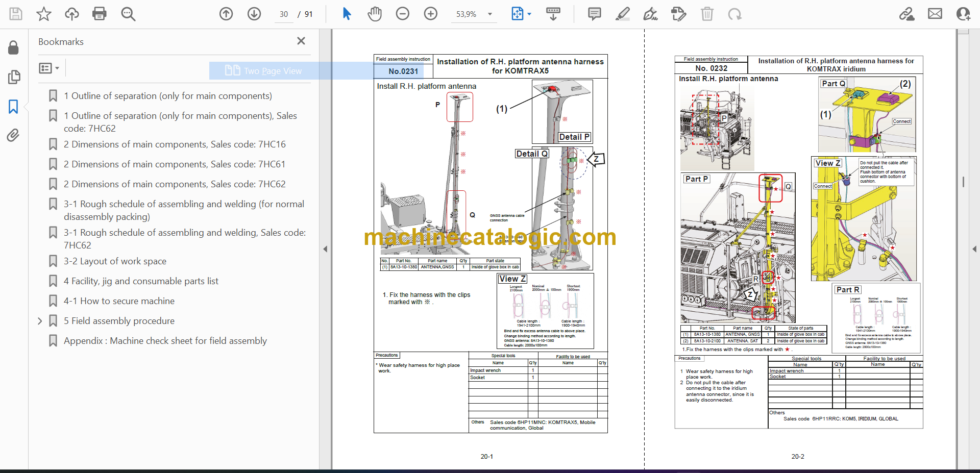Upload the file to cloud
Image resolution: width=980 pixels, height=473 pixels.
pos(71,14)
